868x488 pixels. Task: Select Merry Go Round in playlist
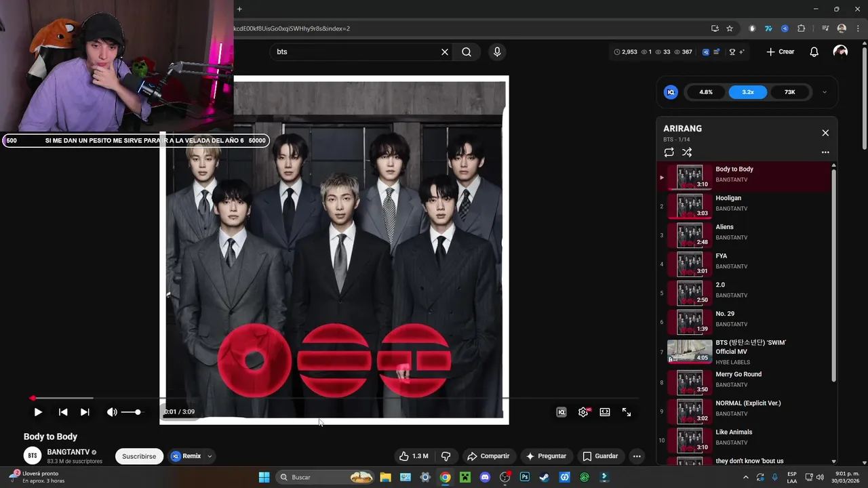[744, 382]
